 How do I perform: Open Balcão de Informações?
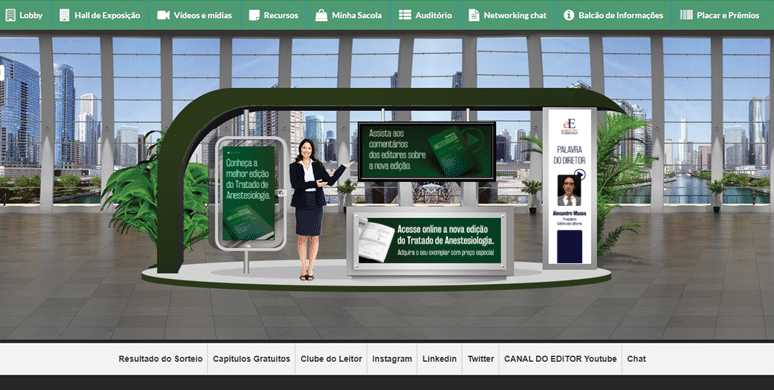614,15
